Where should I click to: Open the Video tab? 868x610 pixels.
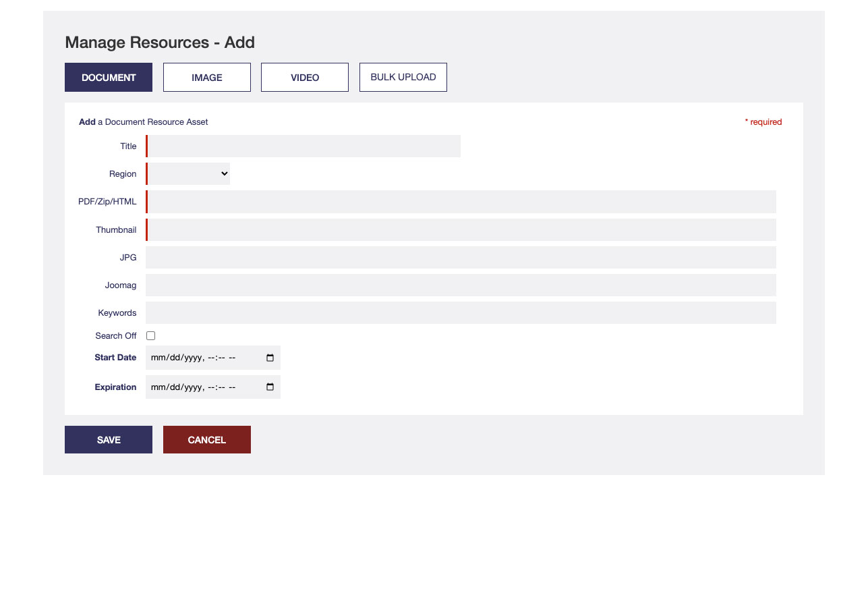(305, 78)
